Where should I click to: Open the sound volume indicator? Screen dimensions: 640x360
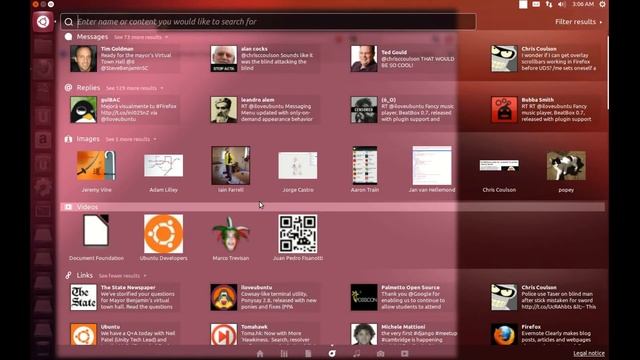[562, 4]
